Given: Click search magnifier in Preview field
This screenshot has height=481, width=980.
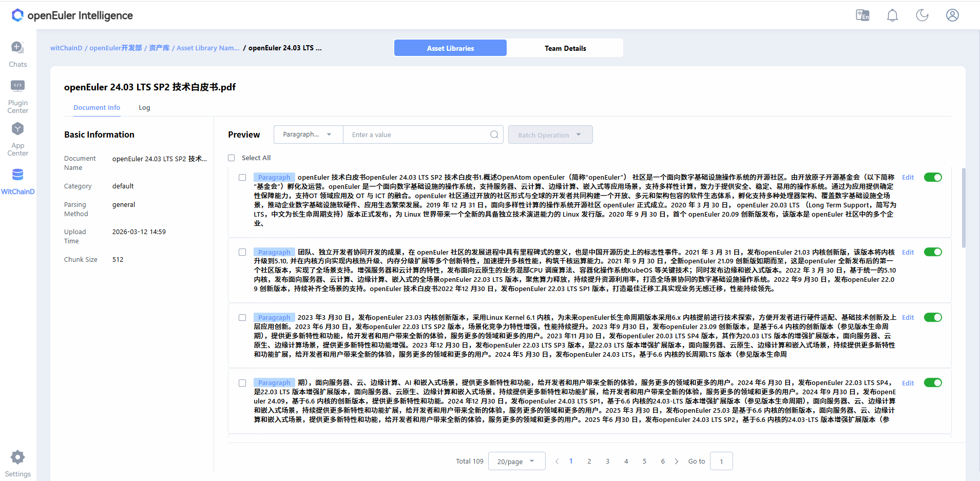Looking at the screenshot, I should 494,134.
